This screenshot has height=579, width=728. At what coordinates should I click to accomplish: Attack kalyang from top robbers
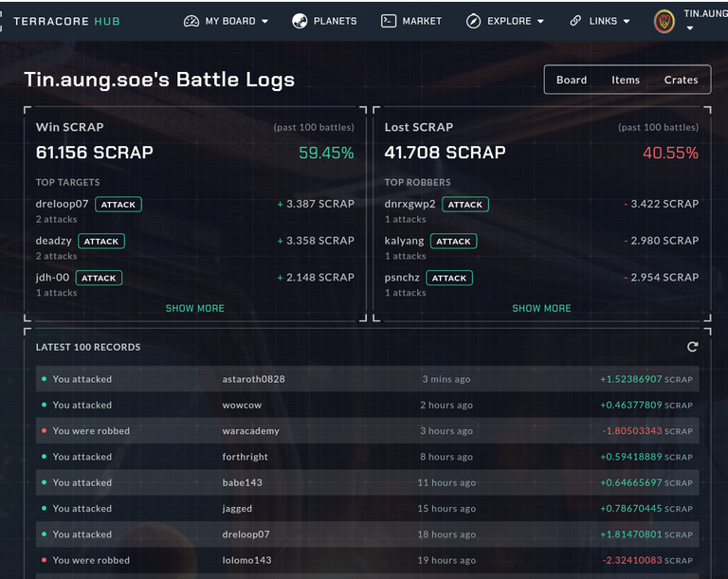(454, 241)
